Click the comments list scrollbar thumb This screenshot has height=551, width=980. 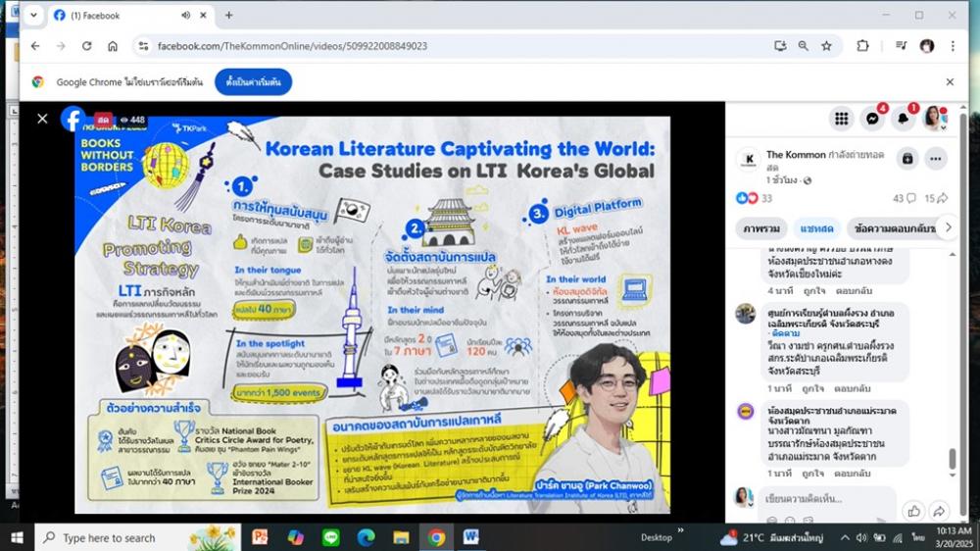(x=952, y=459)
